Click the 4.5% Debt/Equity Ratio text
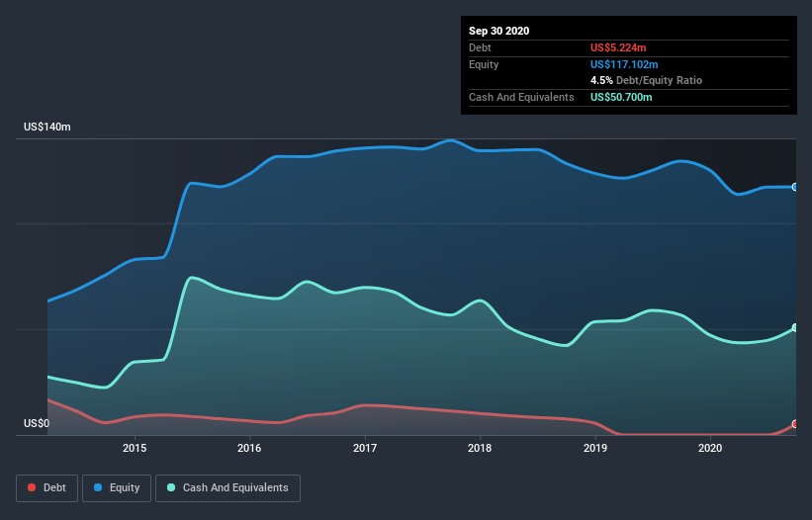 click(x=646, y=81)
